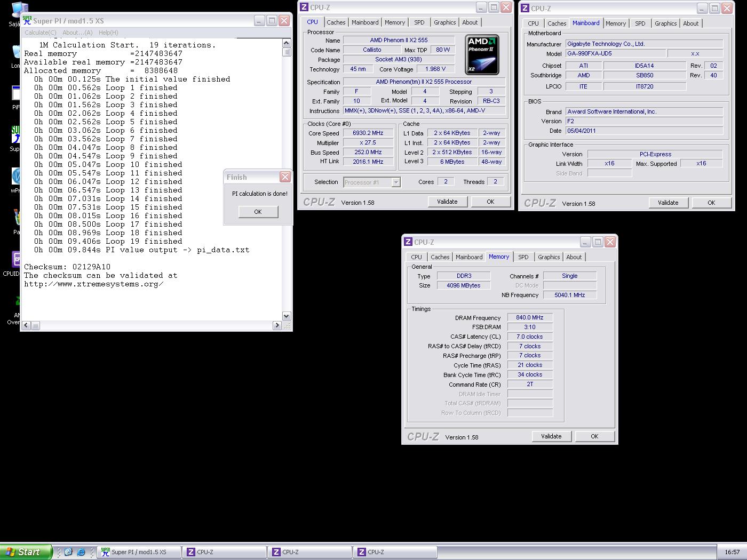Show Graphics tab in Memory window

pyautogui.click(x=549, y=257)
